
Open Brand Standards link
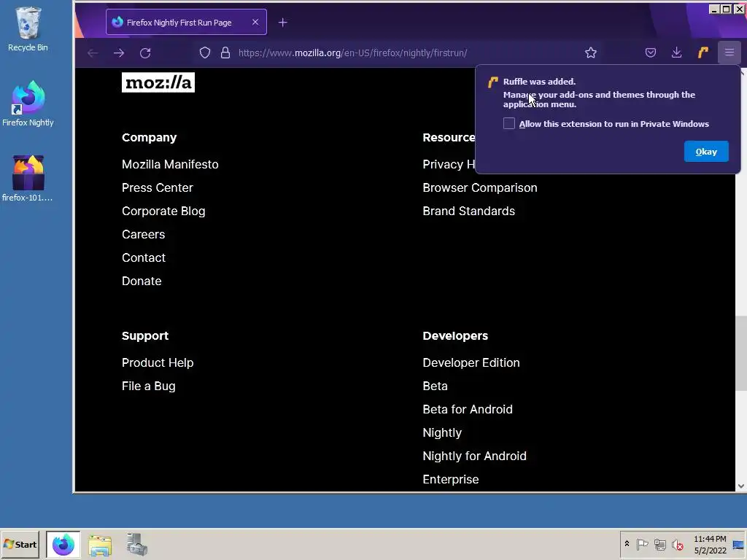(x=469, y=211)
